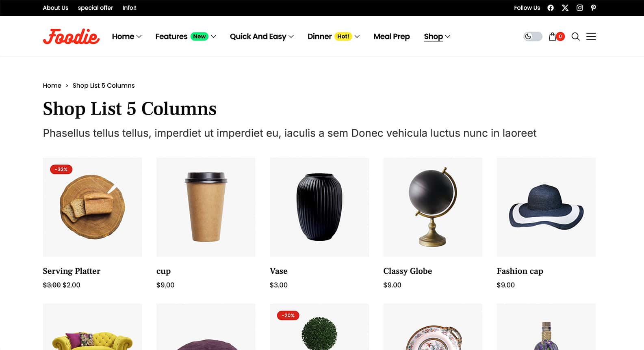Open the X (Twitter) social icon
The image size is (644, 350).
pos(565,8)
